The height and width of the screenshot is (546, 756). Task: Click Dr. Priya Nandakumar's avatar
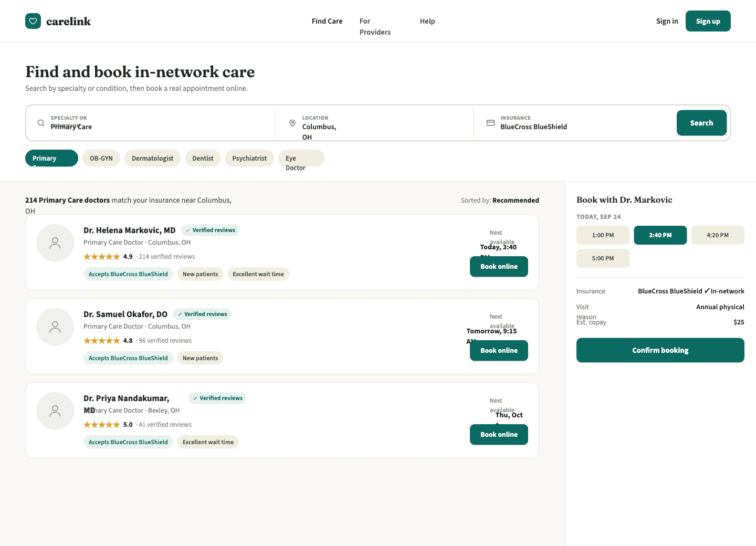click(55, 411)
